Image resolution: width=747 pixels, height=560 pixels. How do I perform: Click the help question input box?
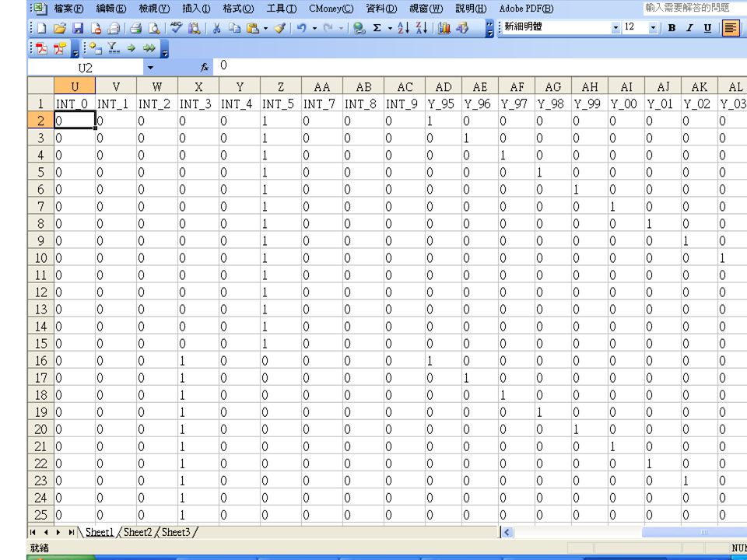(x=695, y=8)
